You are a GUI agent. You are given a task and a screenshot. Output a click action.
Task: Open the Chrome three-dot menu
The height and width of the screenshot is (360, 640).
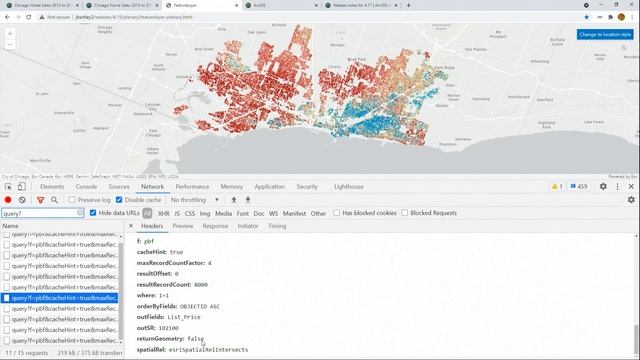632,17
